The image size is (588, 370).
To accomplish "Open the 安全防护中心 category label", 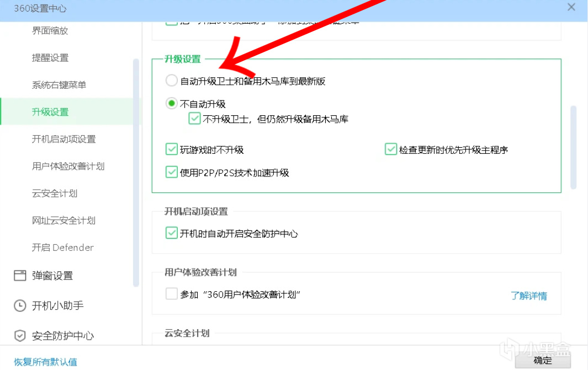I will tap(62, 336).
